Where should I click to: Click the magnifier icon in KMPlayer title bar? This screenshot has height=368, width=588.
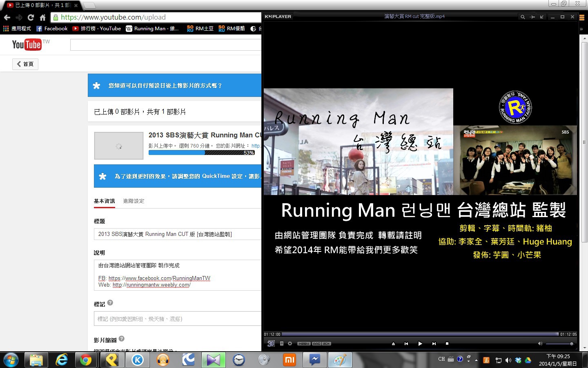522,17
